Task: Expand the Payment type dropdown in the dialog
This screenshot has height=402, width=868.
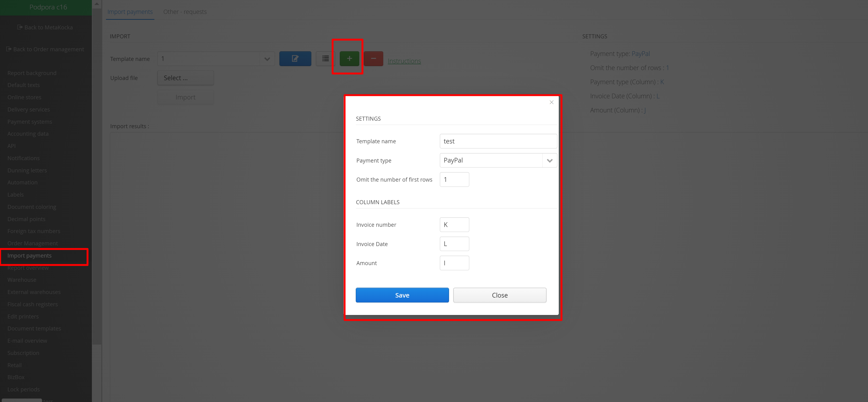Action: pyautogui.click(x=549, y=160)
